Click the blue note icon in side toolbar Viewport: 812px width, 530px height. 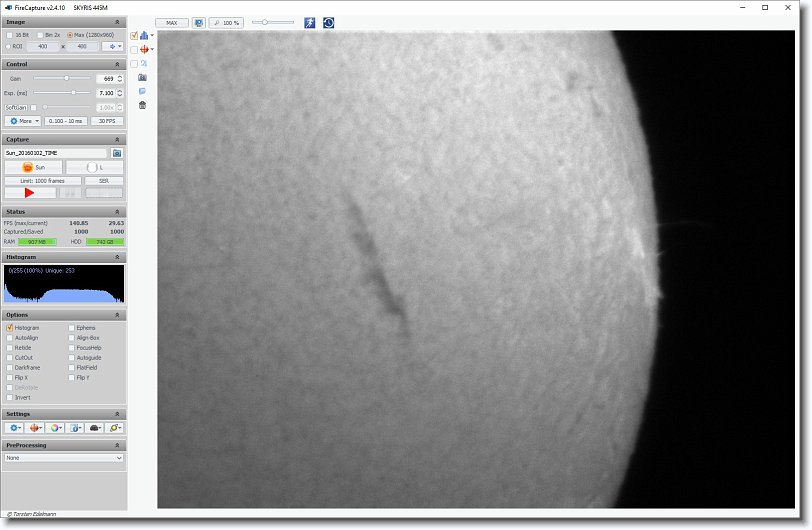pos(142,91)
